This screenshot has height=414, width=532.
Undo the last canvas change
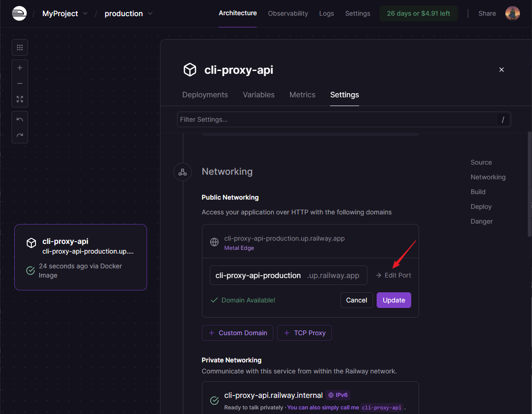(x=20, y=119)
